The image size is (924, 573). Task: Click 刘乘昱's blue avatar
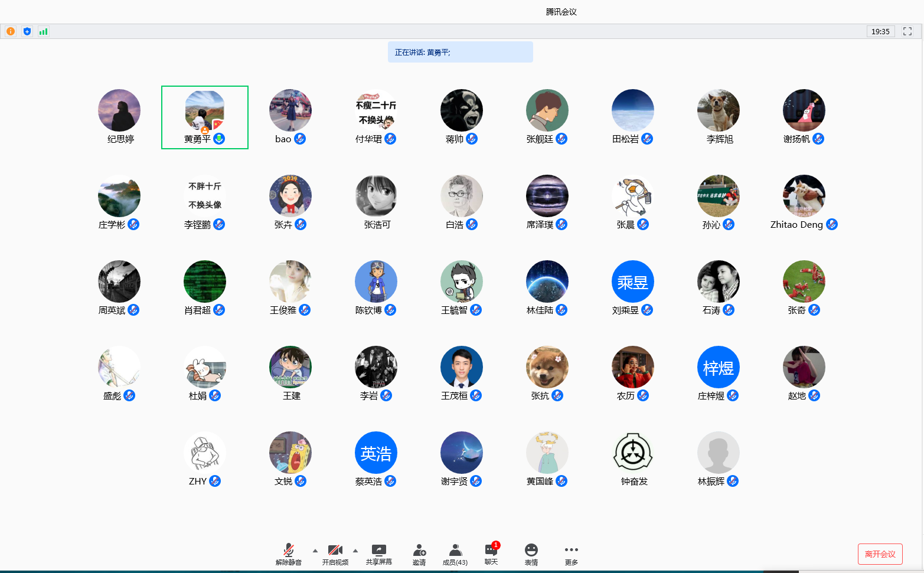pos(632,281)
